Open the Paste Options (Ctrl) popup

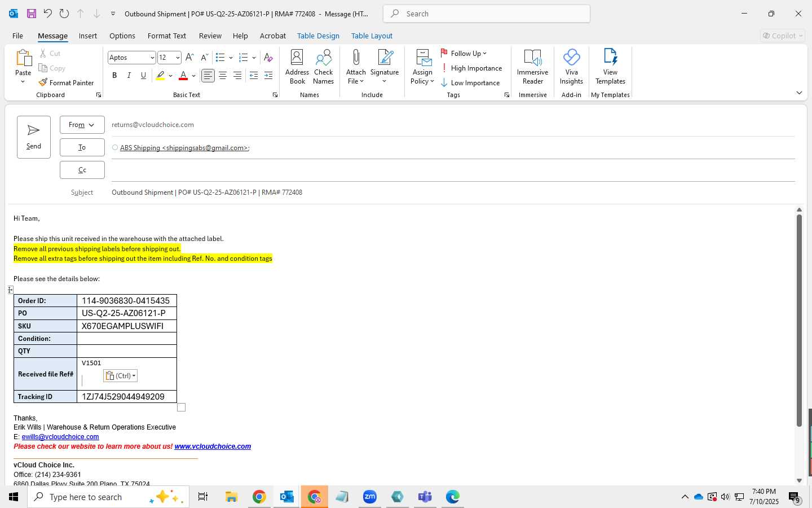[120, 376]
